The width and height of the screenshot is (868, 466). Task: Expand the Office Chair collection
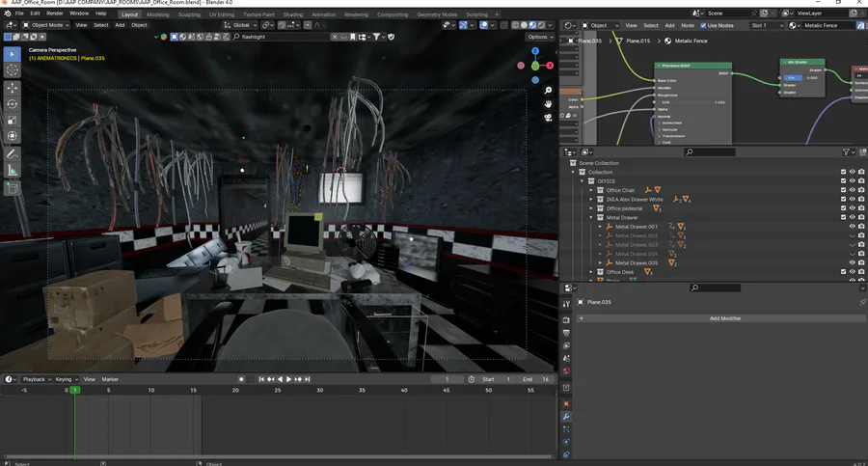591,190
